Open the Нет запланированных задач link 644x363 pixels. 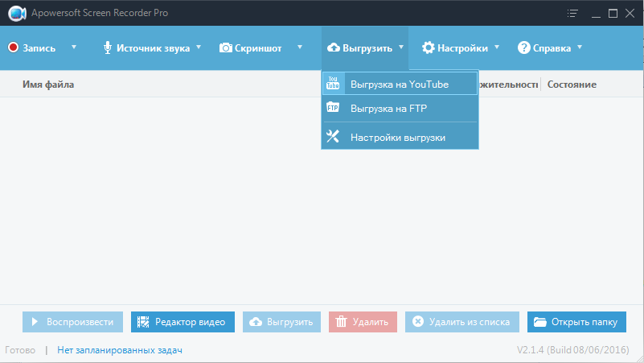[x=120, y=350]
